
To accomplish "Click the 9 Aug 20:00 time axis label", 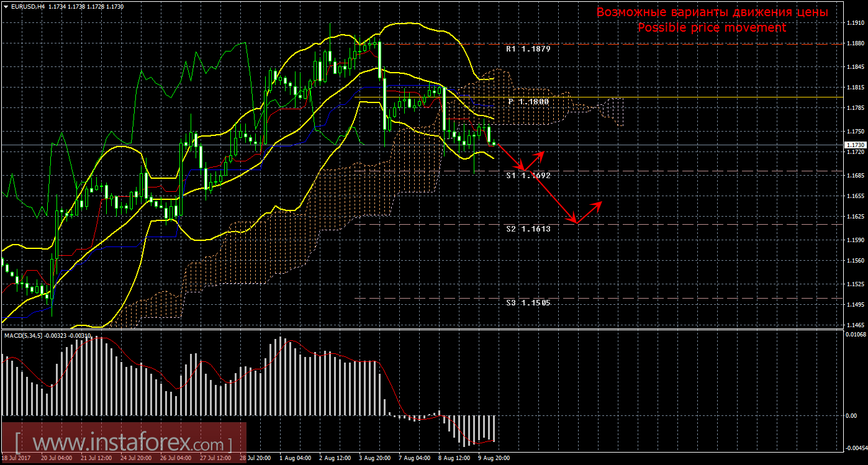I will point(494,459).
